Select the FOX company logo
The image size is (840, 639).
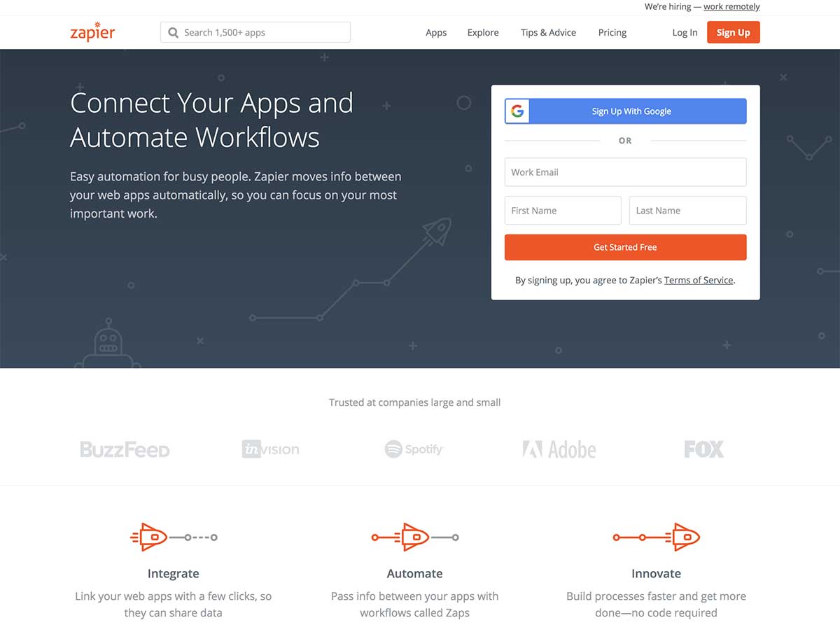click(703, 449)
